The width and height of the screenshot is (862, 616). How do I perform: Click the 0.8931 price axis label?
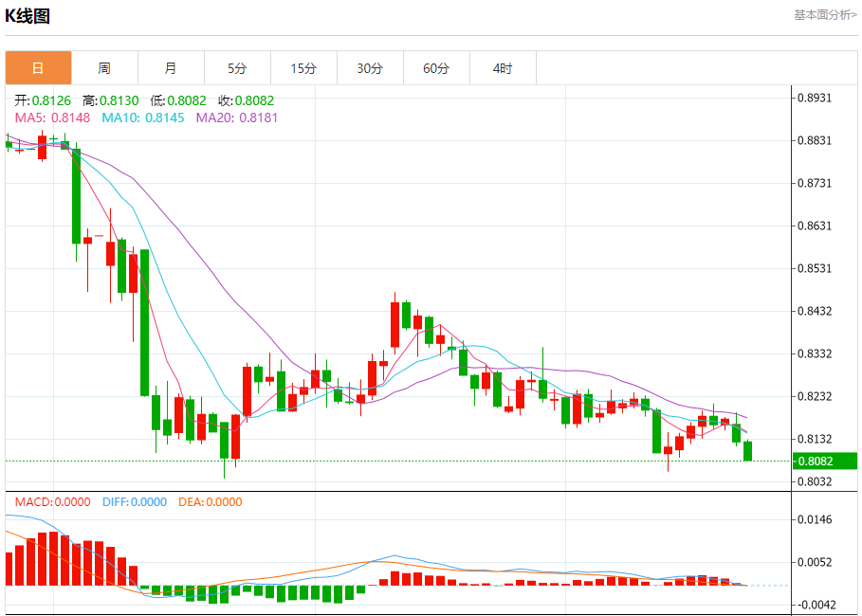[815, 98]
